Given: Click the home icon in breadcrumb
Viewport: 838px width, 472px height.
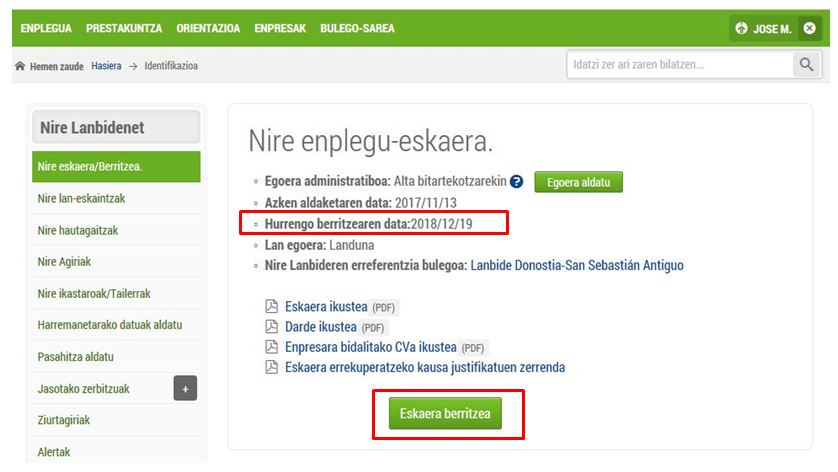Looking at the screenshot, I should tap(19, 66).
